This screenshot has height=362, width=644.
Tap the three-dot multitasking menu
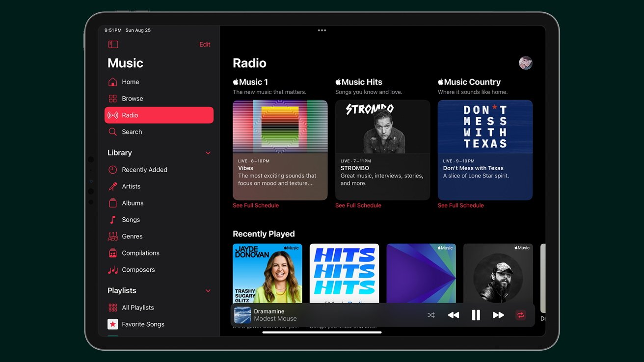[x=322, y=30]
